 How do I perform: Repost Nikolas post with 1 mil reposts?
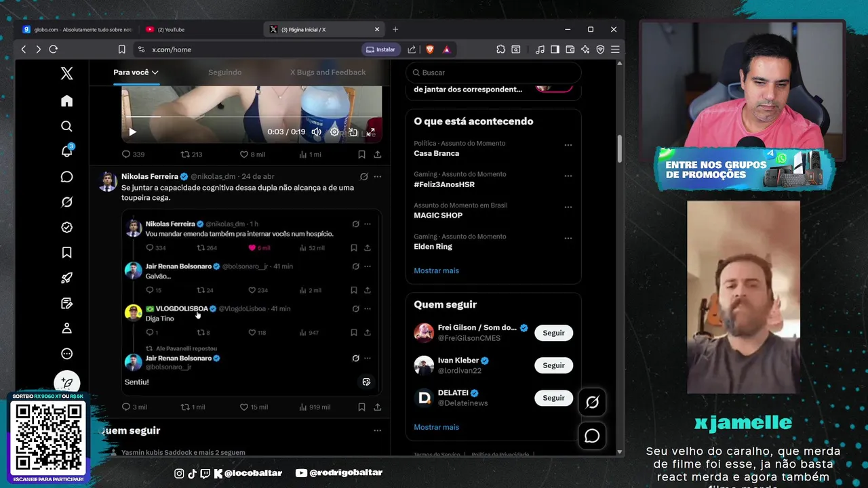(193, 407)
